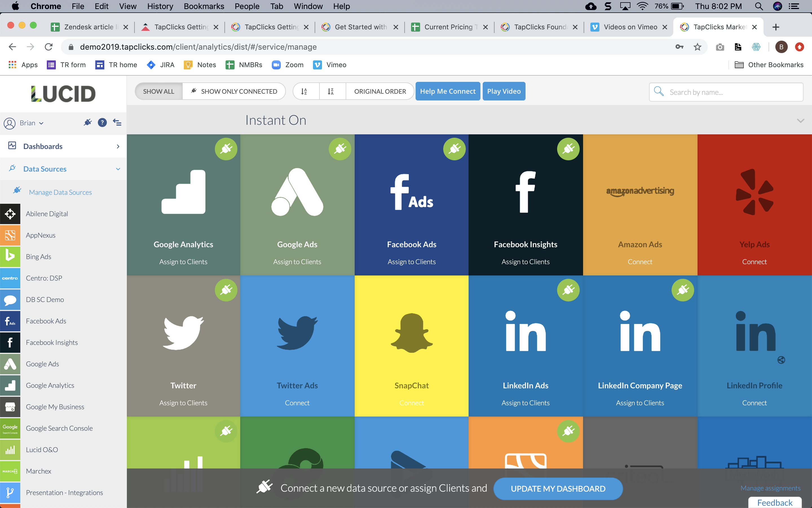Click the Twitter bird tile logo
This screenshot has width=812, height=508.
coord(183,333)
